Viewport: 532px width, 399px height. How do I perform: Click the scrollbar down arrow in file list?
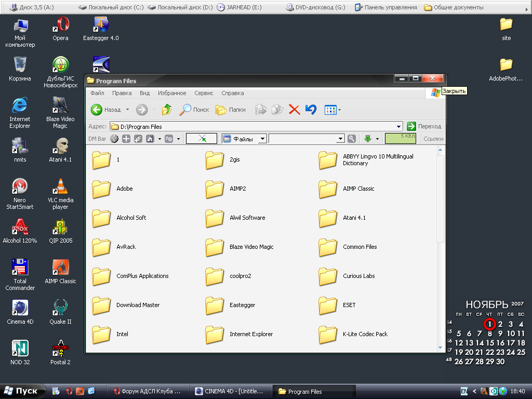[440, 348]
